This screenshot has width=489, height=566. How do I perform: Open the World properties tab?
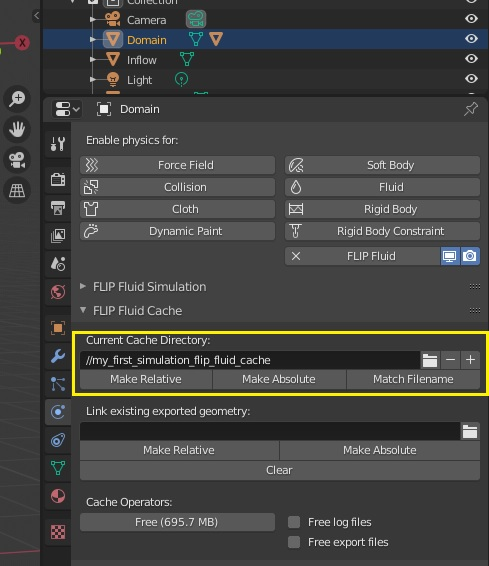tap(58, 292)
